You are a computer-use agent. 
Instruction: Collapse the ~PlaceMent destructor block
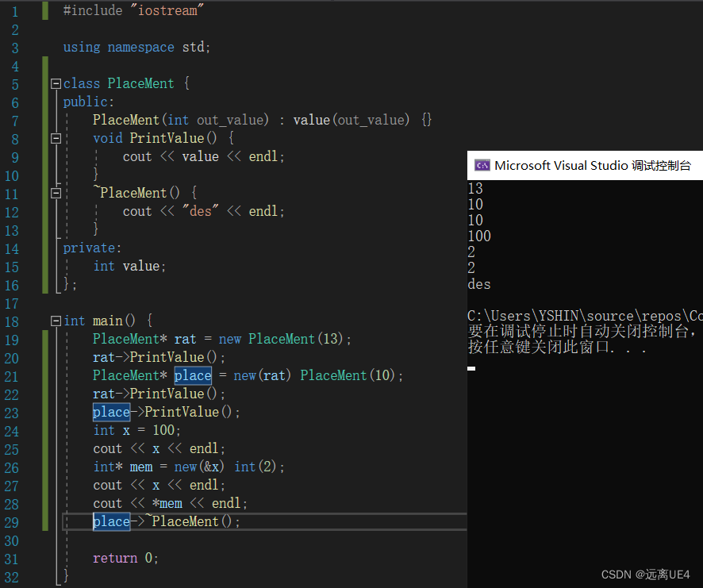click(x=56, y=194)
